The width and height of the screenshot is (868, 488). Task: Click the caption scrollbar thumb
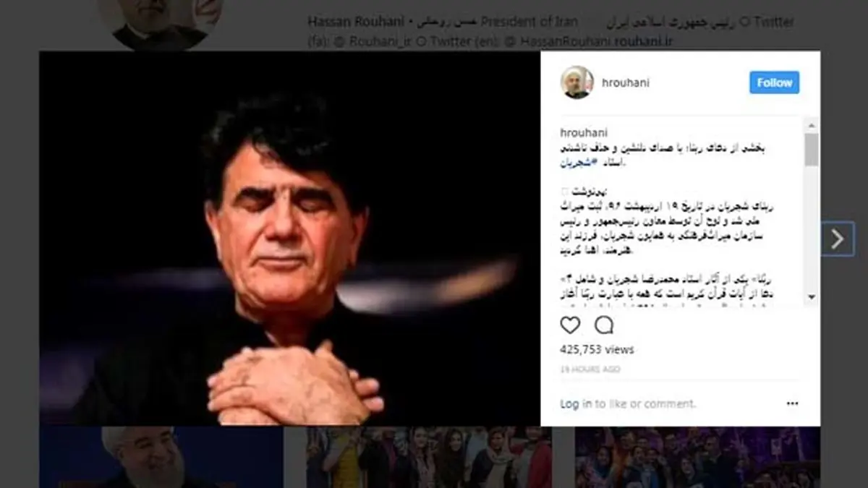tap(812, 149)
